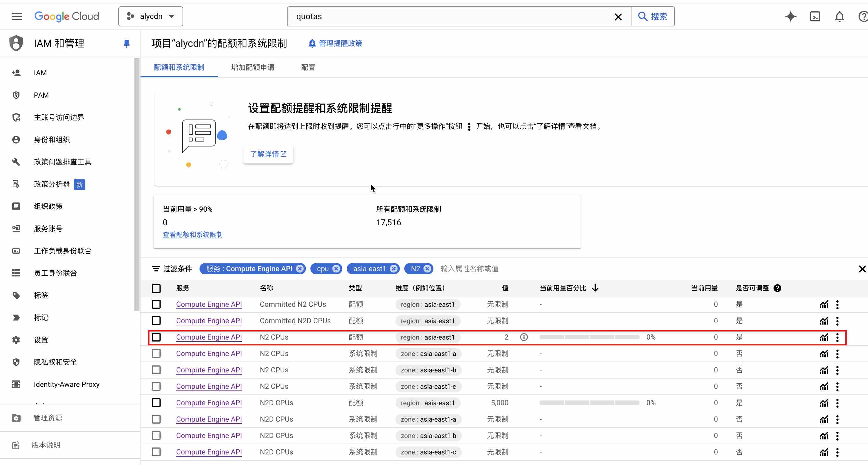Open usage chart for Committed N2D CPUs
Viewport: 868px width, 465px height.
[824, 321]
